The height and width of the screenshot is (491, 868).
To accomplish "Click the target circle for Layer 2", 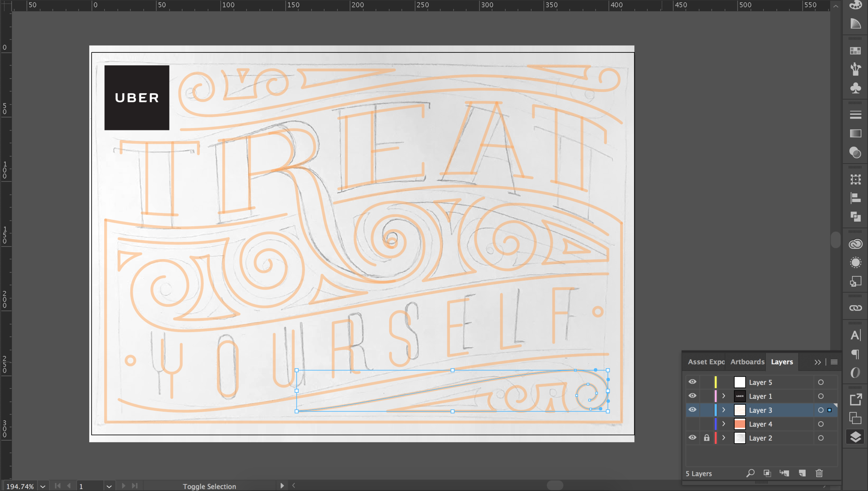I will point(821,438).
